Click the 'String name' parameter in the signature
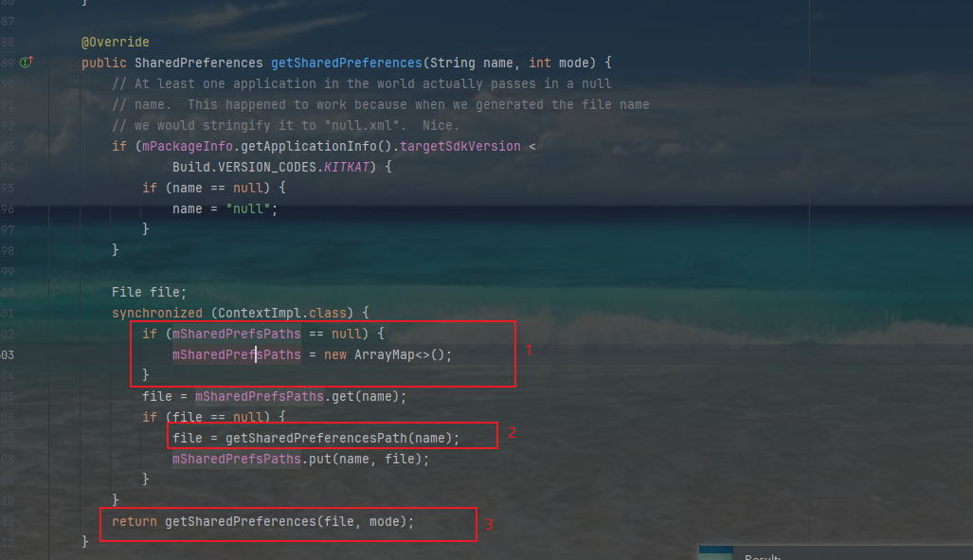This screenshot has width=973, height=560. pyautogui.click(x=472, y=63)
